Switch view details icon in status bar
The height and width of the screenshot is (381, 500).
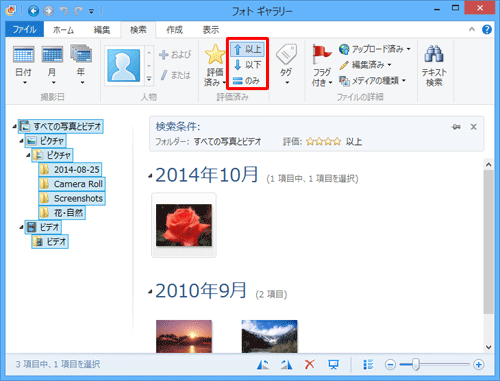pos(368,364)
